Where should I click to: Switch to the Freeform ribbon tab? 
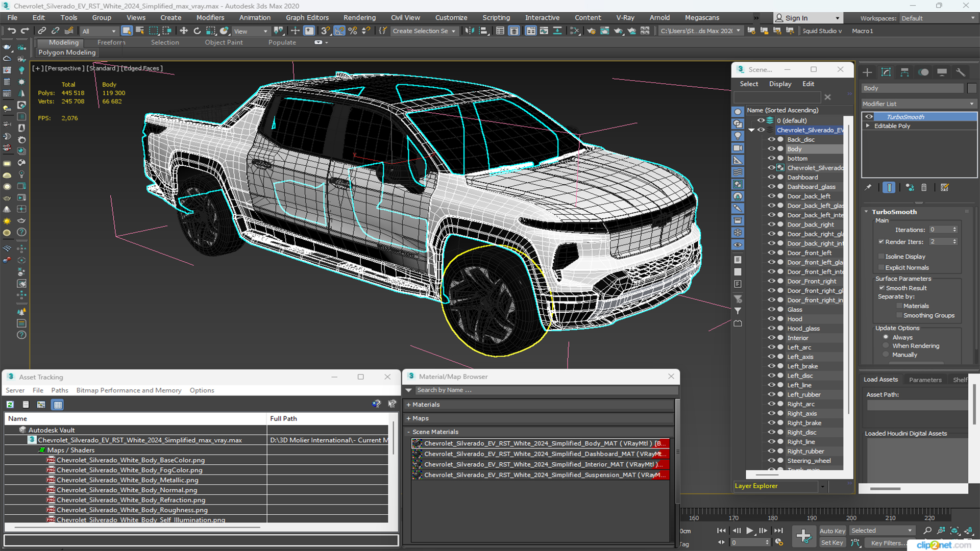pyautogui.click(x=111, y=42)
